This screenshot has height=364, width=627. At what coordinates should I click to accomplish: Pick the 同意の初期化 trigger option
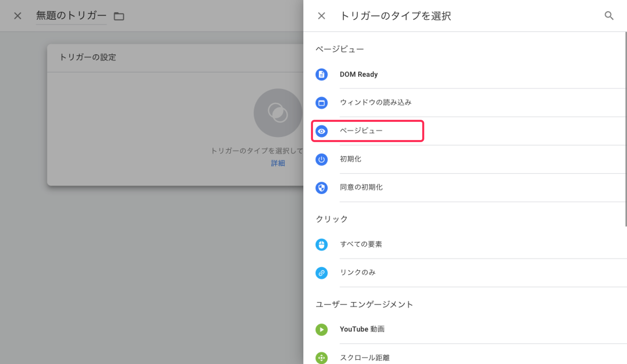[x=361, y=188]
